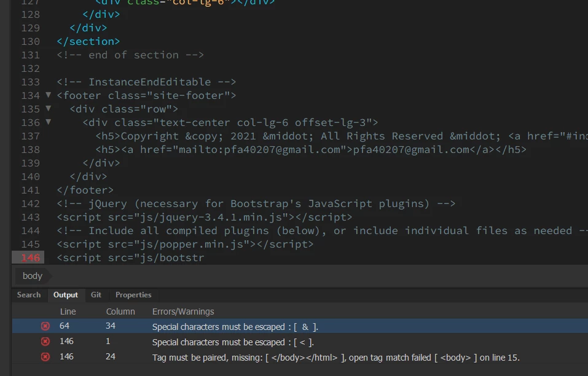Click the column value 24 in the error table
This screenshot has width=588, height=376.
click(110, 357)
